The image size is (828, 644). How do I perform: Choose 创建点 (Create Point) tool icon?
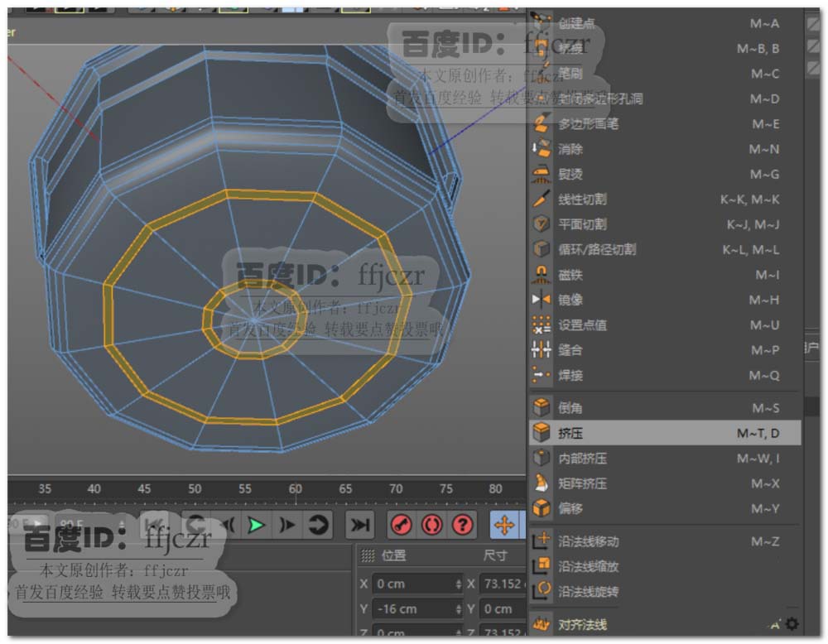[542, 22]
